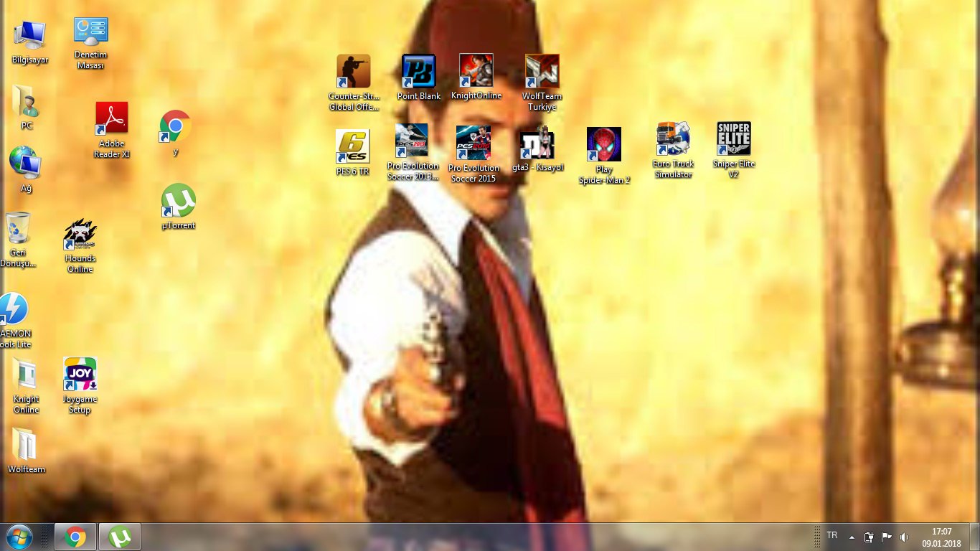Open the volume speaker tray icon
Screen dimensions: 980x551
coord(904,537)
